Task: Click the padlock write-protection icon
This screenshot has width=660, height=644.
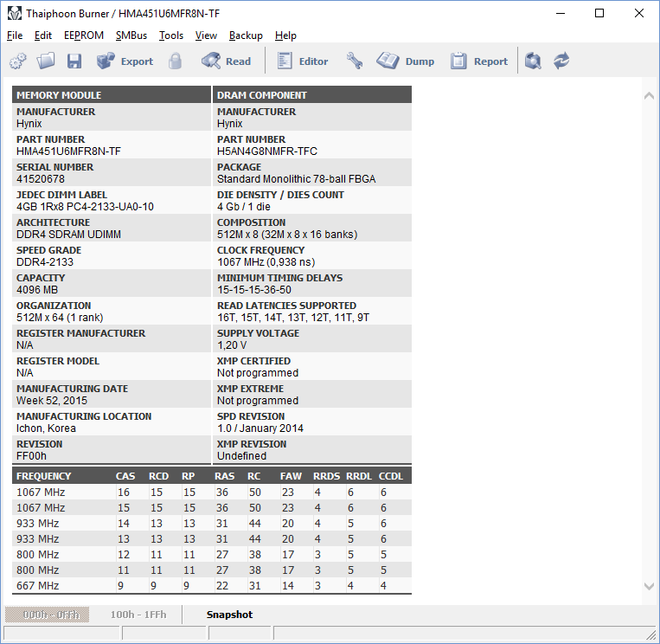Action: [176, 61]
